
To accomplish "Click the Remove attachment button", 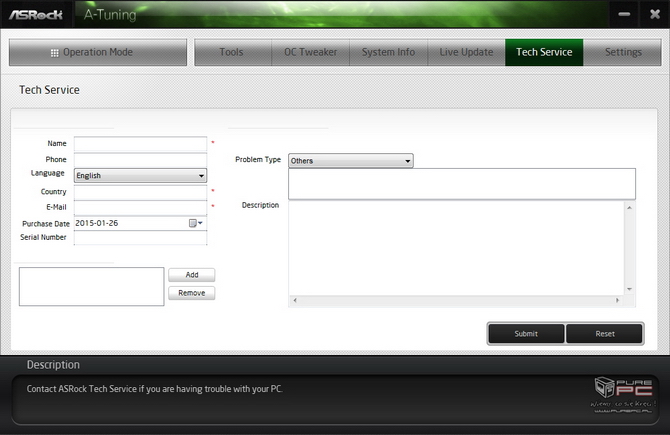I will pyautogui.click(x=192, y=293).
